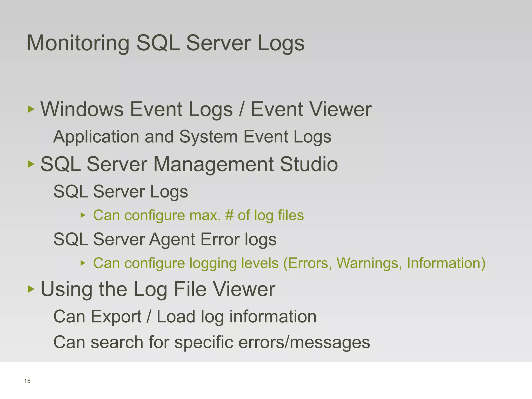Click the SQL Server Logs sub-item
The width and height of the screenshot is (532, 399).
121,191
